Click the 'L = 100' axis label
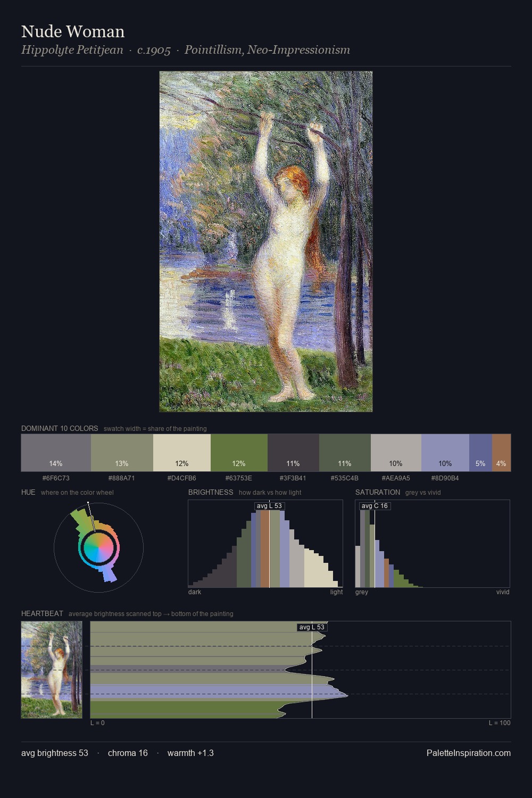The height and width of the screenshot is (798, 532). tap(500, 723)
